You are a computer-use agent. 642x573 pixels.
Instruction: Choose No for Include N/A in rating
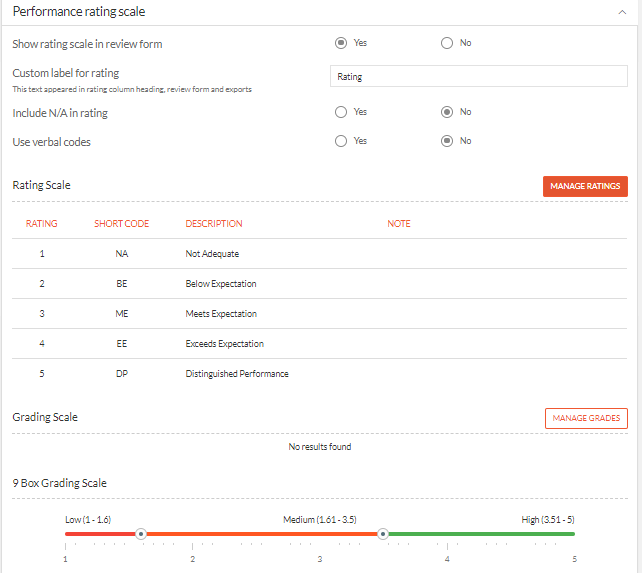click(447, 112)
